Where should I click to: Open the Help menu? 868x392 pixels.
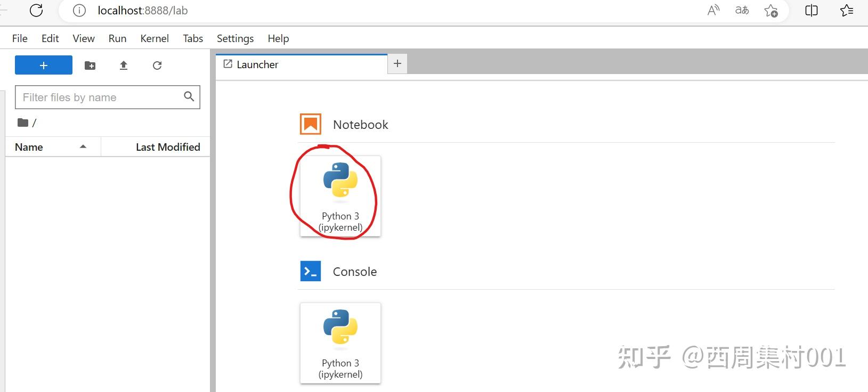(278, 38)
